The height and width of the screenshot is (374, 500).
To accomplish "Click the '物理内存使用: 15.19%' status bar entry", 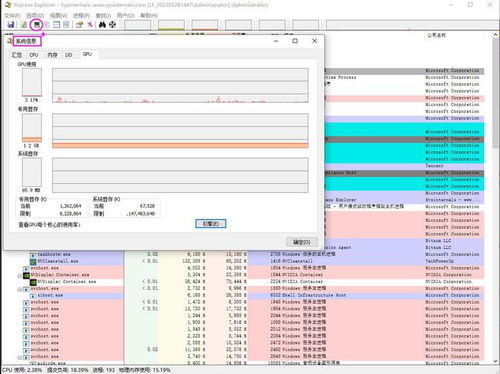I will [x=145, y=370].
